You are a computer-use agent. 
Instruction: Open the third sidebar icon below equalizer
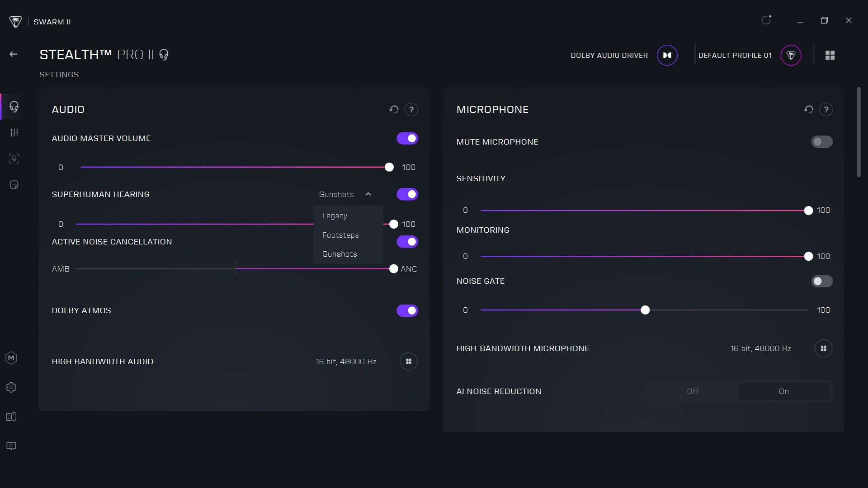tap(14, 159)
